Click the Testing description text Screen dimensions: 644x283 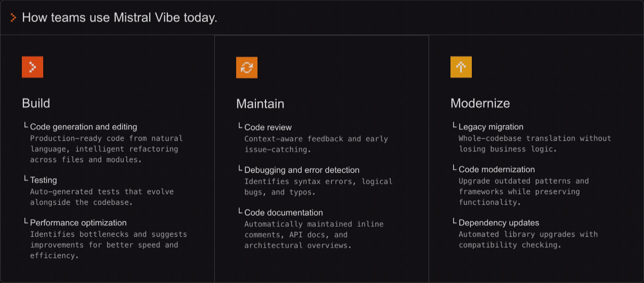102,197
